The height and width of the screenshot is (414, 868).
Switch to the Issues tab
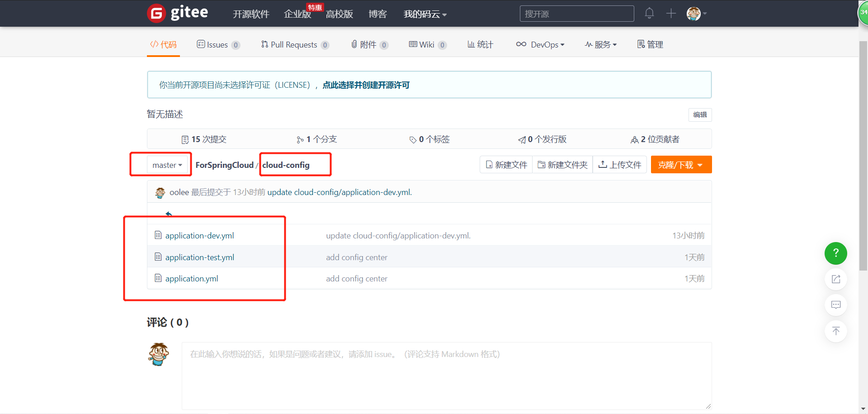pos(218,44)
